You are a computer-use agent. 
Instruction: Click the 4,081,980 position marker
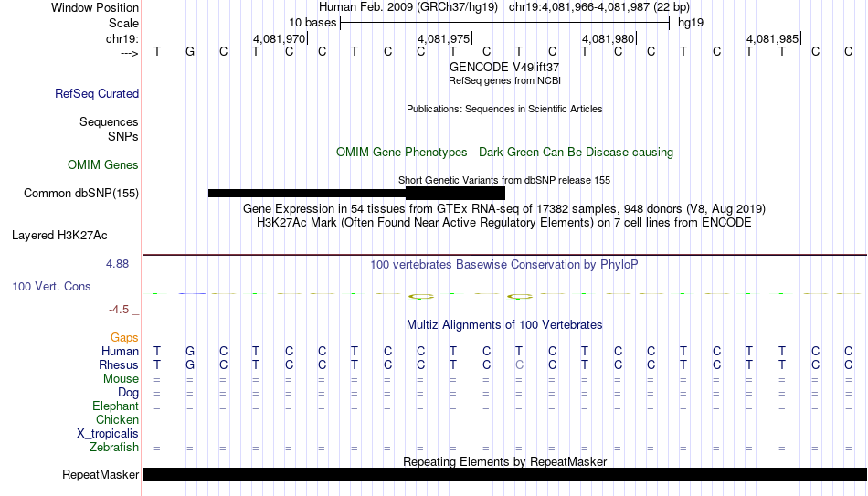tap(609, 38)
